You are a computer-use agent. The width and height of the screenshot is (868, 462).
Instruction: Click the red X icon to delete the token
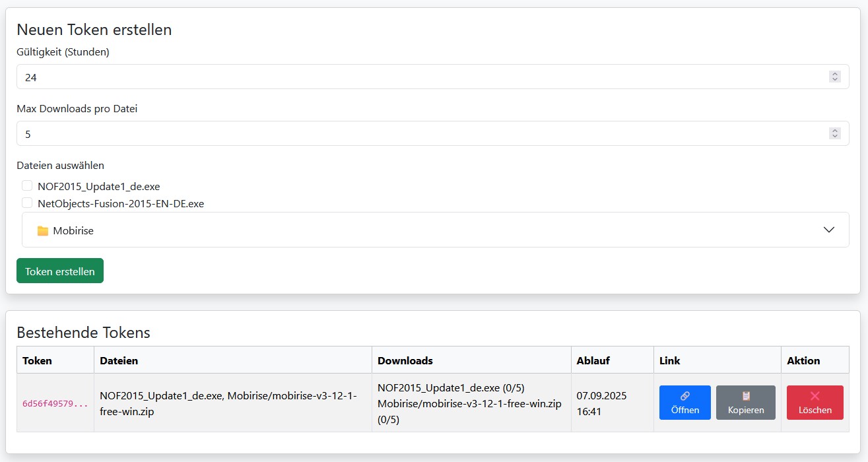point(815,396)
